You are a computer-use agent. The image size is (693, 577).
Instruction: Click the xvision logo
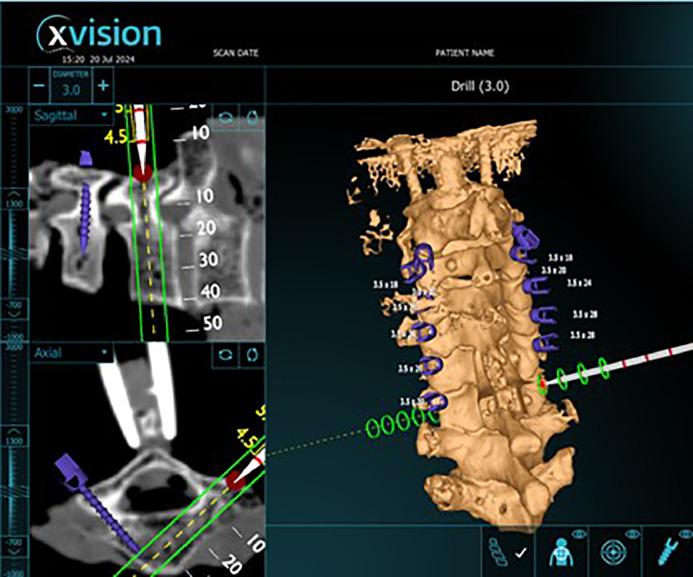point(99,34)
